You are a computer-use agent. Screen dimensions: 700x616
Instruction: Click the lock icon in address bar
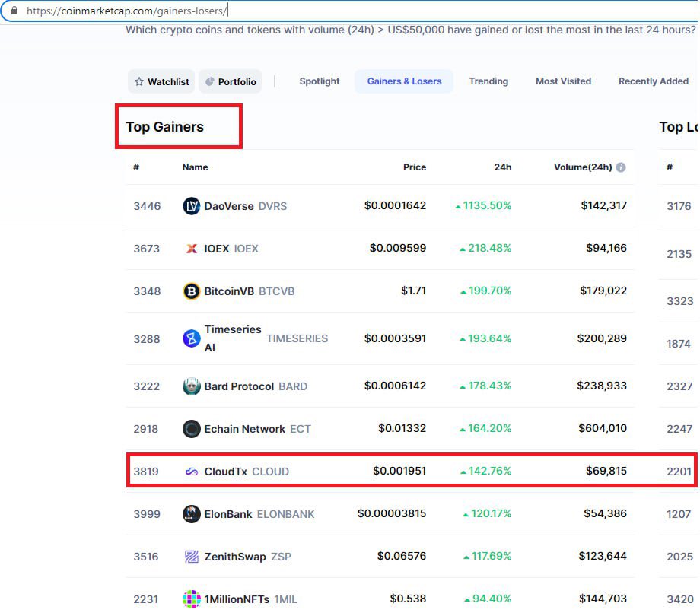(14, 10)
